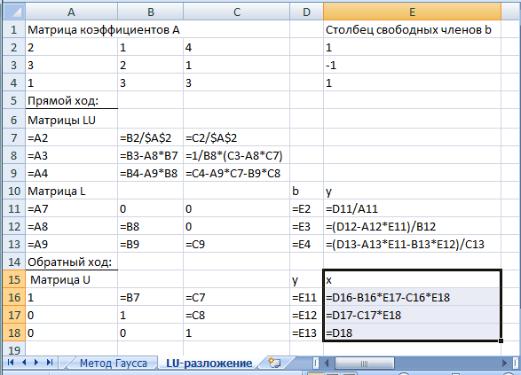Click cell with formula =C9 in row 13
Viewport: 521px width, 375px height.
pos(236,244)
